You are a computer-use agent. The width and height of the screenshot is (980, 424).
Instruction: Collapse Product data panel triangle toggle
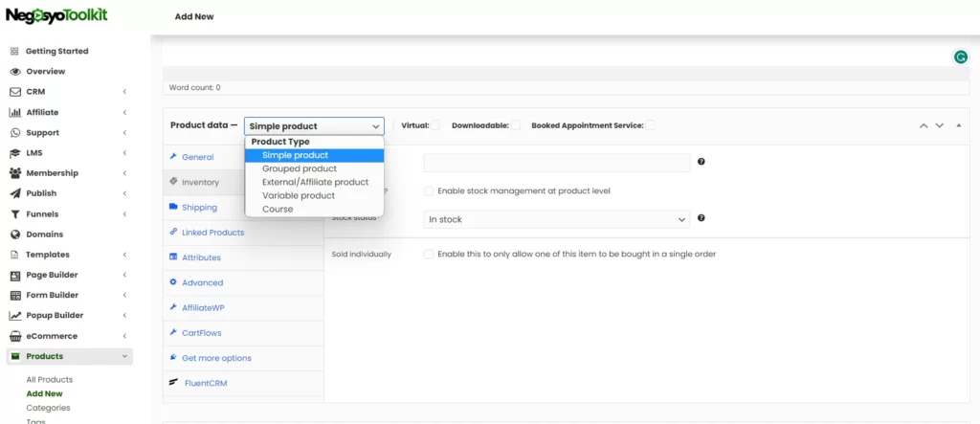(959, 125)
